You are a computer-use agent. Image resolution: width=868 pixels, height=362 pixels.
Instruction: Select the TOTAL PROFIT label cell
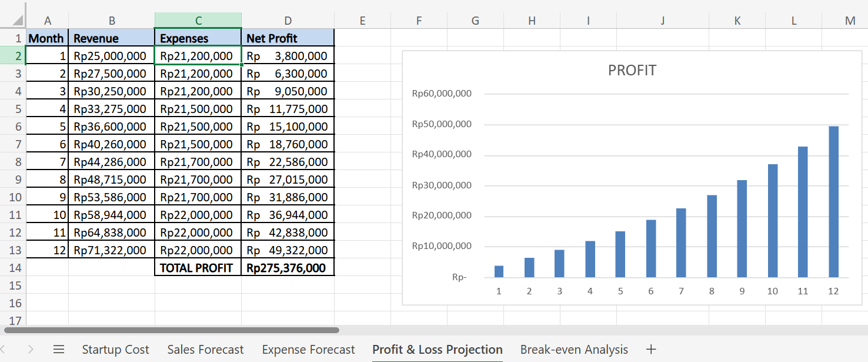(197, 267)
